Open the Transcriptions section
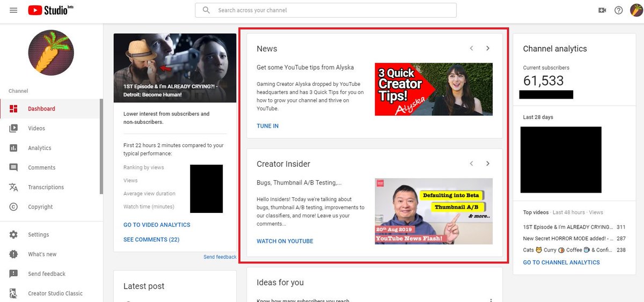644x302 pixels. coord(50,187)
